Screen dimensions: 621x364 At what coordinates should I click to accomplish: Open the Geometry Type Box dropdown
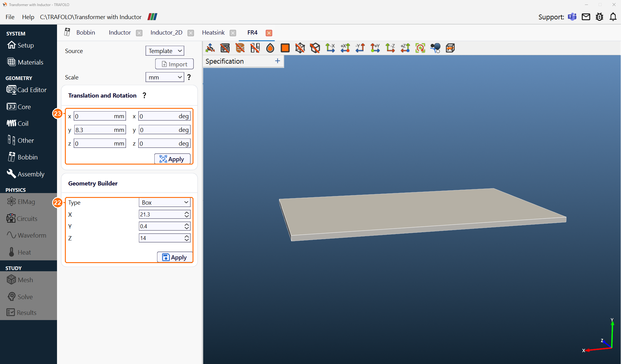click(x=165, y=202)
